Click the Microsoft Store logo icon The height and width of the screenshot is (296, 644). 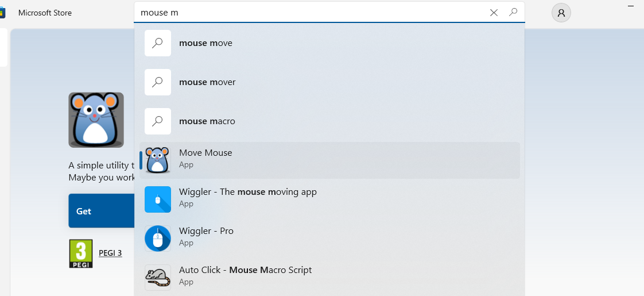coord(3,13)
